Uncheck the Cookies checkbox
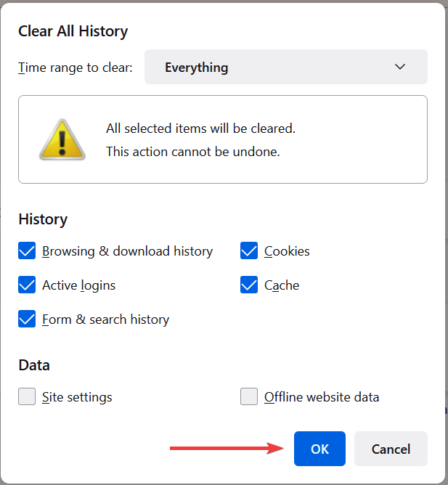The width and height of the screenshot is (448, 485). pyautogui.click(x=249, y=250)
